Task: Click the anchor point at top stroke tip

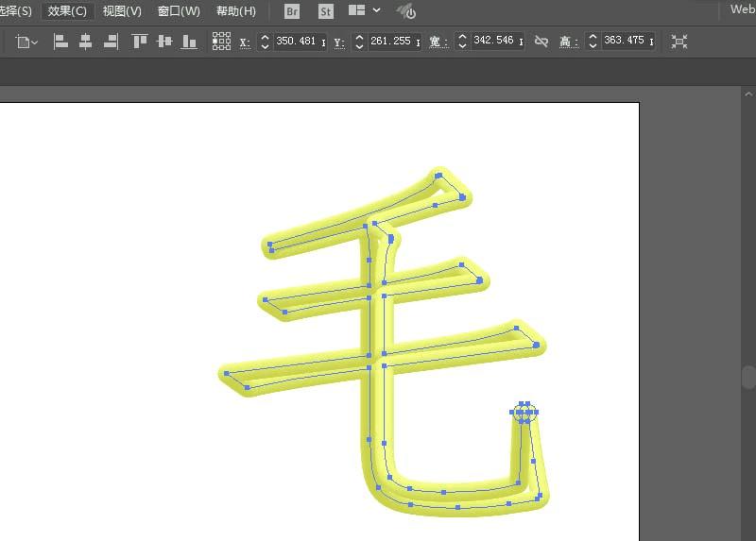Action: [438, 176]
